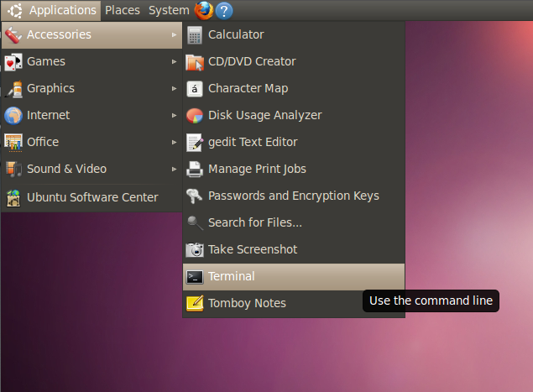Click the CD/DVD Creator folder icon
Screen dimensions: 533x392
coord(195,63)
